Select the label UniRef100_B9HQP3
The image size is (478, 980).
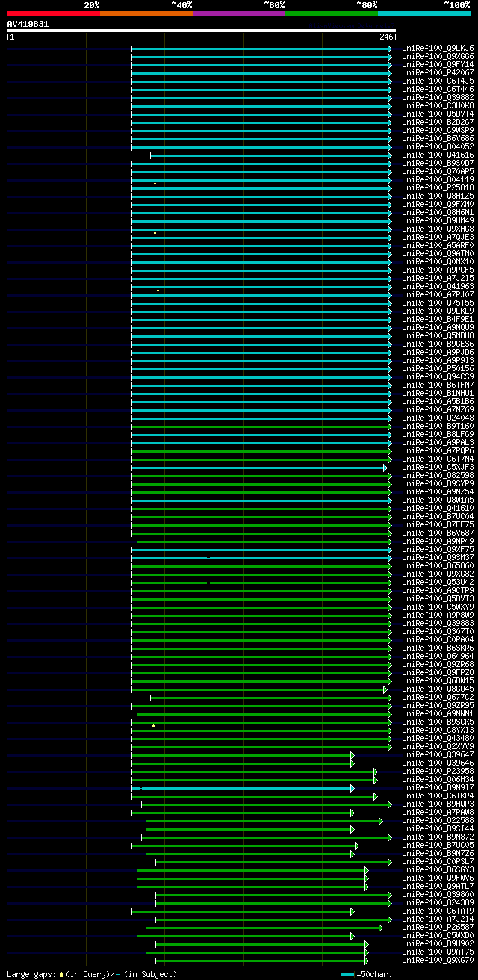438,804
